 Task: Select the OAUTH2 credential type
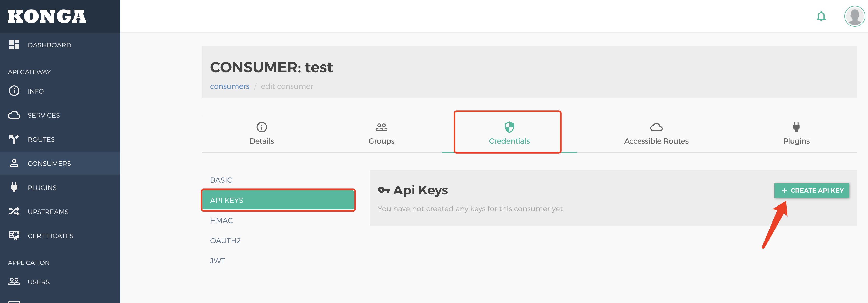point(225,240)
